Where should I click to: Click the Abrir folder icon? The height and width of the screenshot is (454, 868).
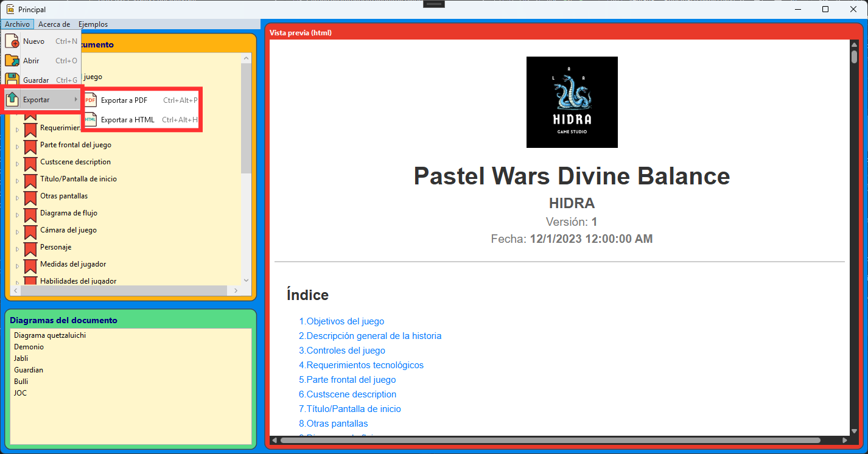coord(12,61)
